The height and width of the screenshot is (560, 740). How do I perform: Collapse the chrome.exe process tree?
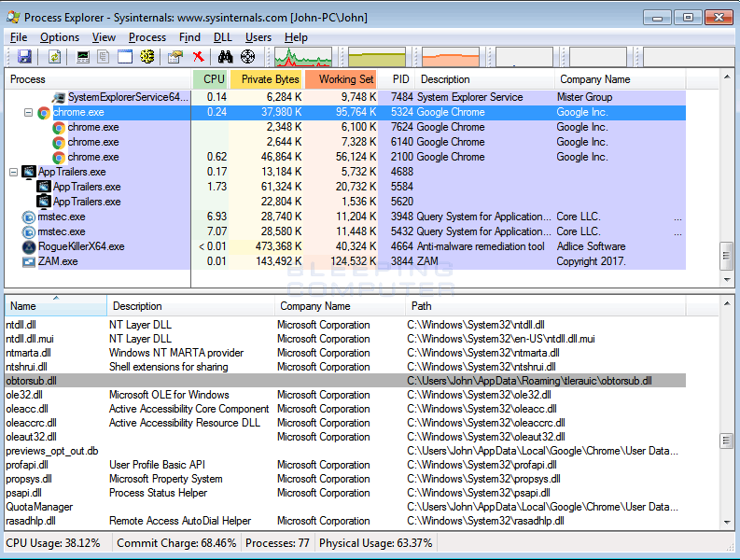(x=28, y=112)
